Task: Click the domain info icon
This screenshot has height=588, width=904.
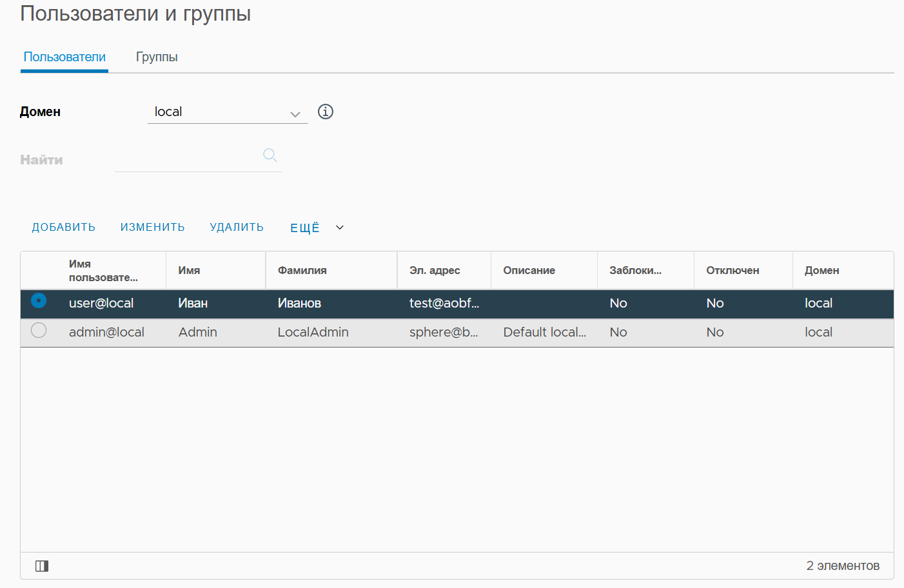Action: (x=326, y=112)
